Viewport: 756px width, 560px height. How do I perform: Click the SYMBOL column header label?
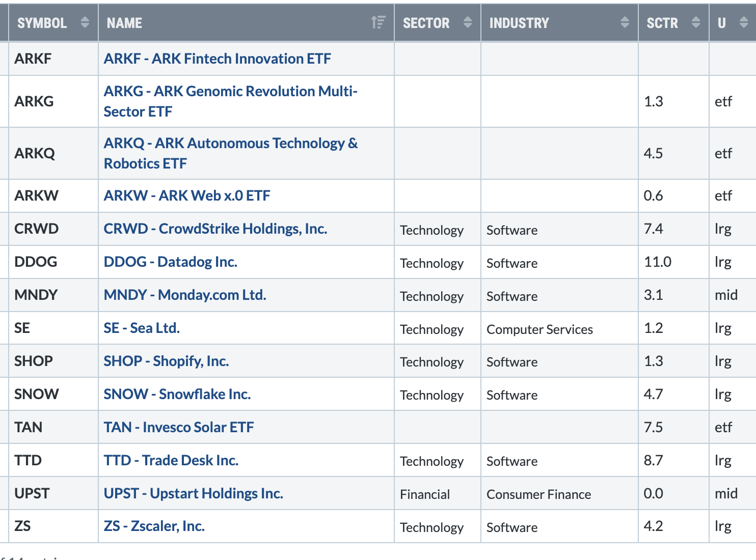pos(42,23)
